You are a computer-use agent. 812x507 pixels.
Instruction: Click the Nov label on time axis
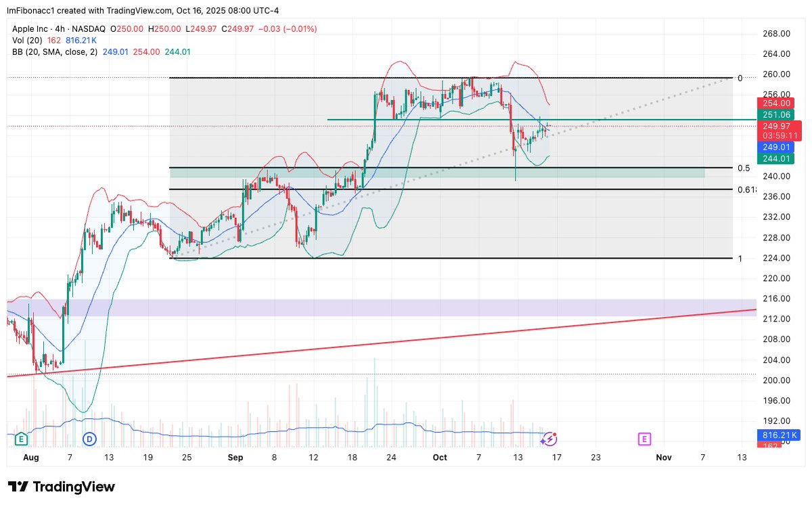pos(664,458)
